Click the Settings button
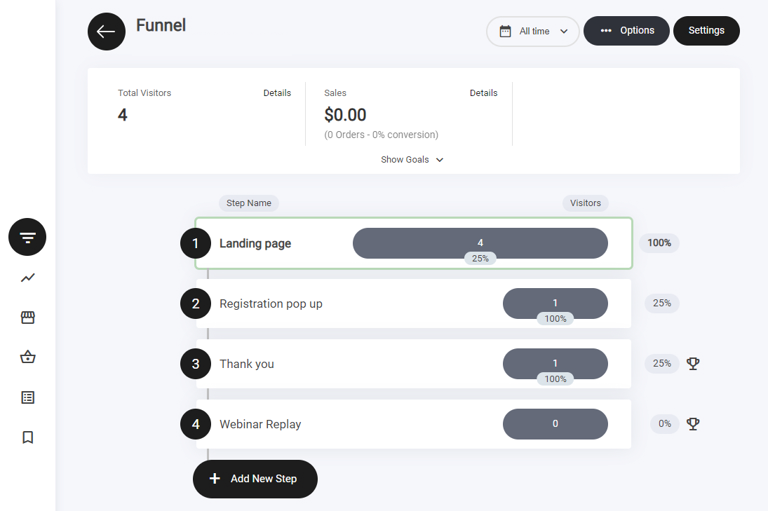768x511 pixels. (x=706, y=31)
